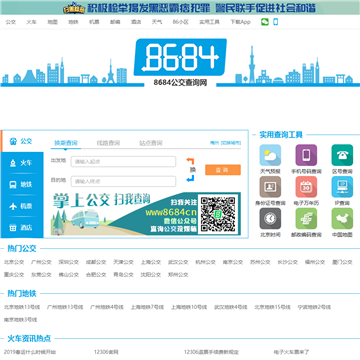Open the 重庆公交 link

tap(14, 275)
